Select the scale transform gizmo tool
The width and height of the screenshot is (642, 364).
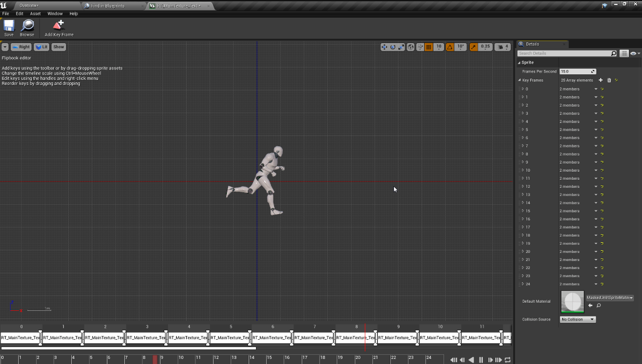(401, 47)
